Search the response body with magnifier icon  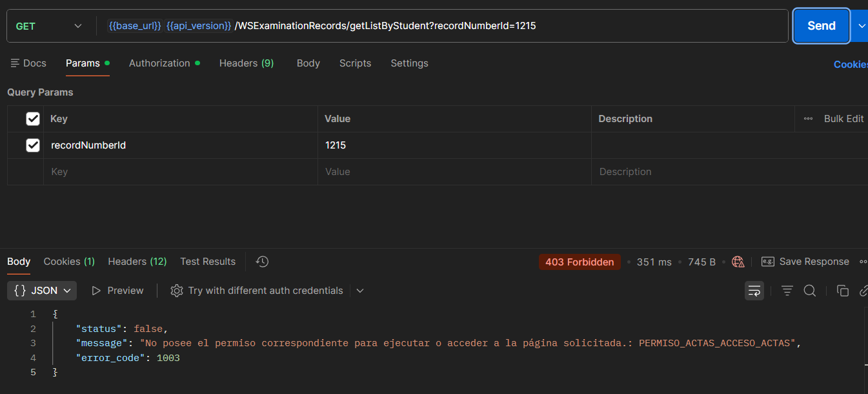point(810,291)
